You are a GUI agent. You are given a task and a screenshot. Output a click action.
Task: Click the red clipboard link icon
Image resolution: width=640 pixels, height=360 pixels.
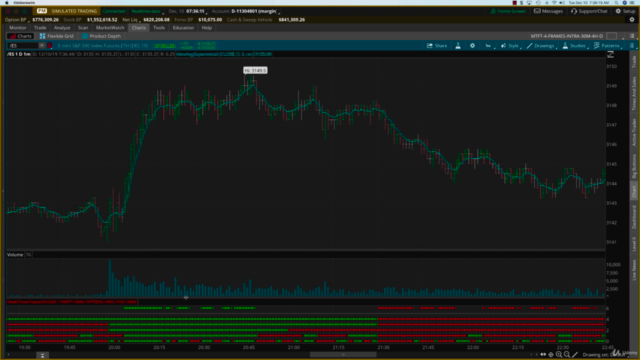(50, 46)
